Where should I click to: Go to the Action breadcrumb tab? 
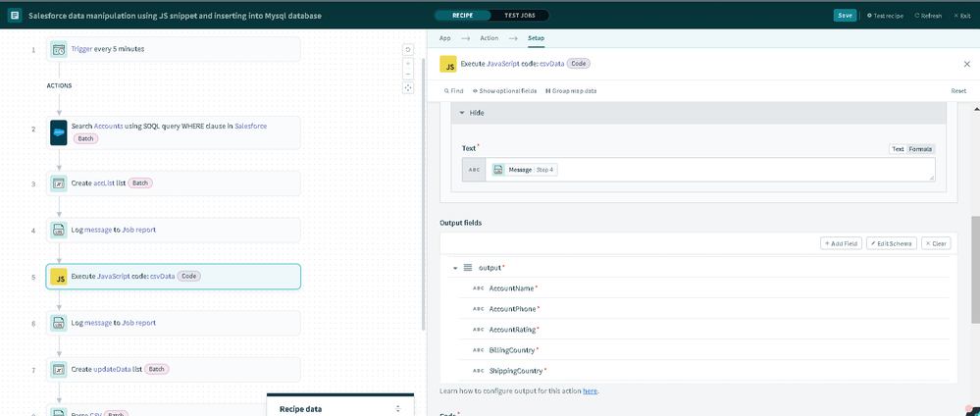489,38
